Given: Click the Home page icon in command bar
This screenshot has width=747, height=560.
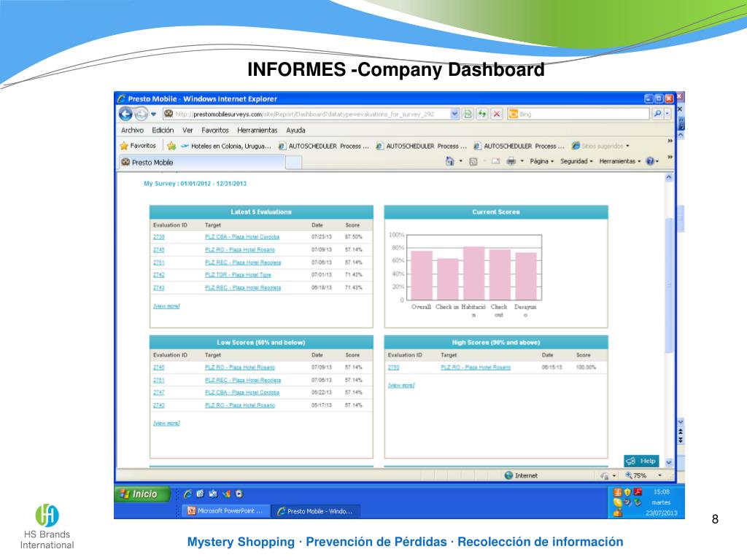Looking at the screenshot, I should pyautogui.click(x=449, y=161).
